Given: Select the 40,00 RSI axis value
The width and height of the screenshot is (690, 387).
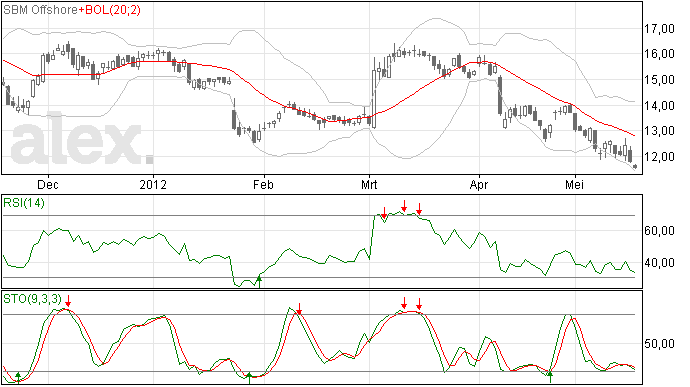Looking at the screenshot, I should coord(659,263).
